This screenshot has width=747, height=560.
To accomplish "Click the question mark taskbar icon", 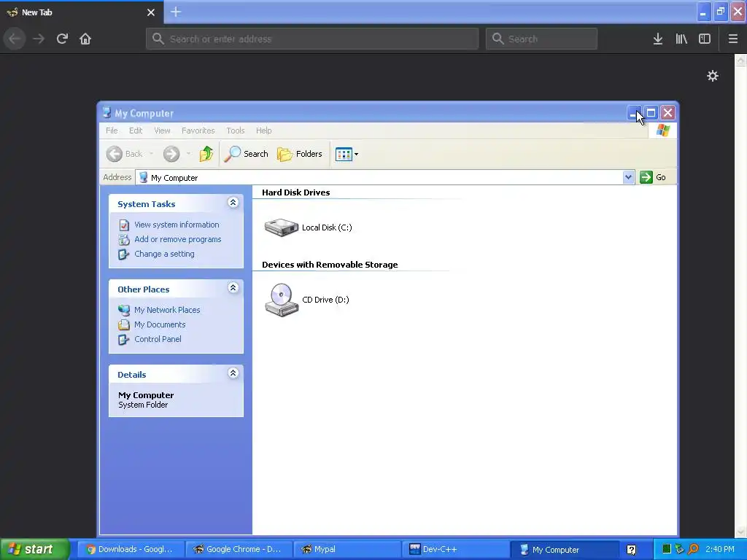I will click(x=631, y=550).
